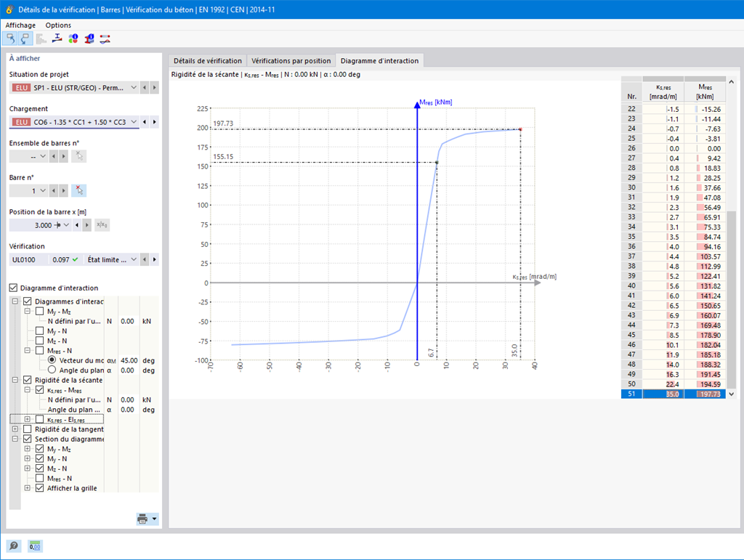The height and width of the screenshot is (560, 744).
Task: Enable Rigidité de la tangente checkbox
Action: pyautogui.click(x=28, y=429)
